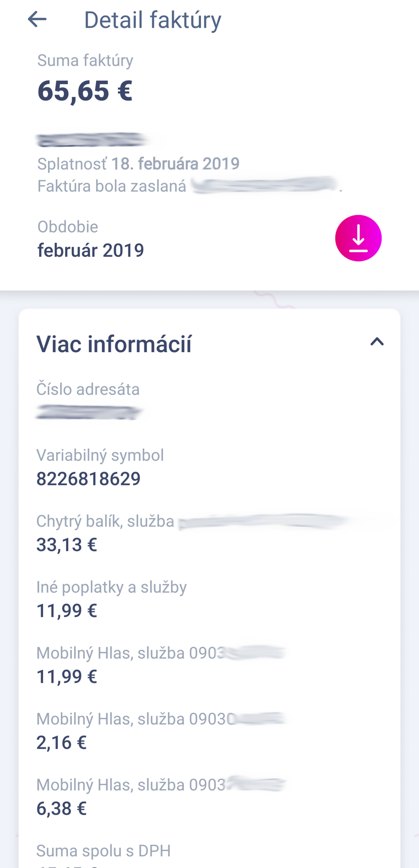Tap the Splatnosť 18. februára 2019 text

(x=138, y=164)
